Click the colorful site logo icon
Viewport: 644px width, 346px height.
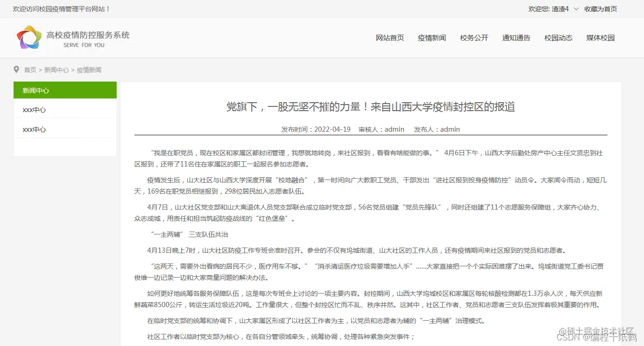tap(29, 38)
